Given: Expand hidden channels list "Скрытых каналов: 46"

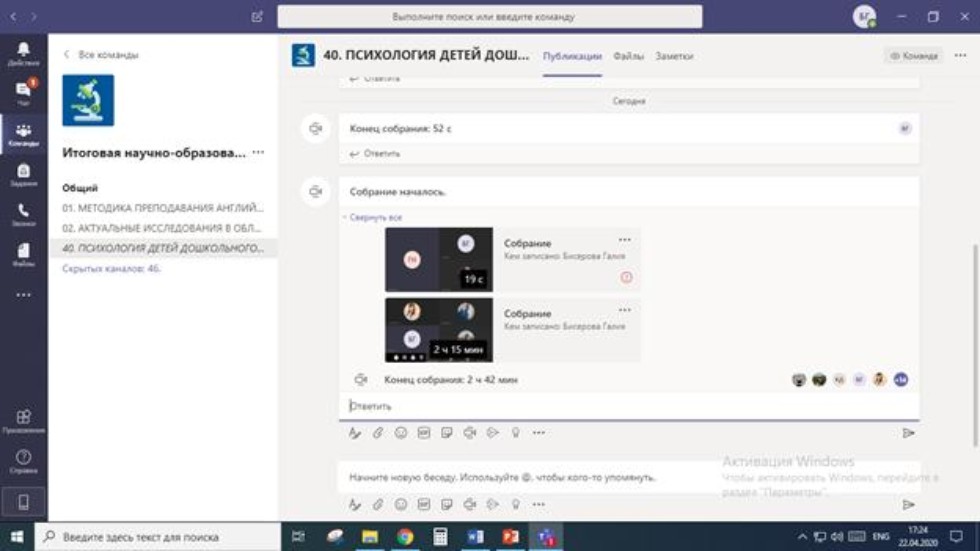Looking at the screenshot, I should (x=111, y=269).
